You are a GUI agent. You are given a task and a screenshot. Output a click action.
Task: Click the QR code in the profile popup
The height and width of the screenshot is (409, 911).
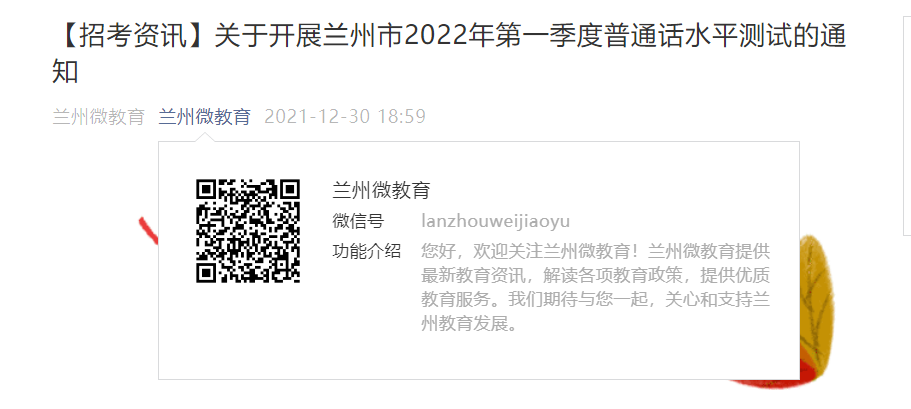[x=248, y=231]
